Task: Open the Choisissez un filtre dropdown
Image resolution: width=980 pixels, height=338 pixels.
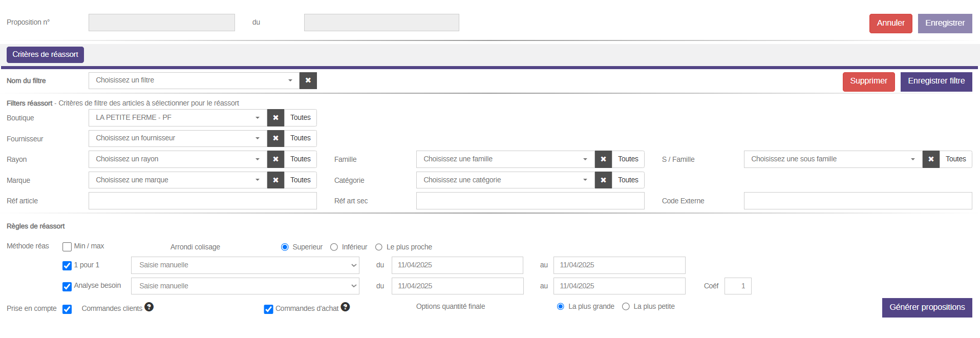Action: click(x=194, y=80)
